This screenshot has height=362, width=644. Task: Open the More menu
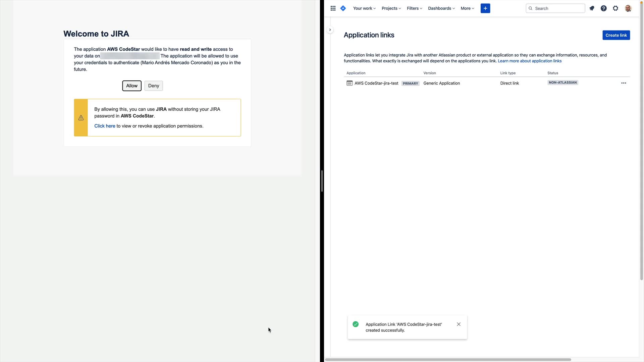coord(467,8)
